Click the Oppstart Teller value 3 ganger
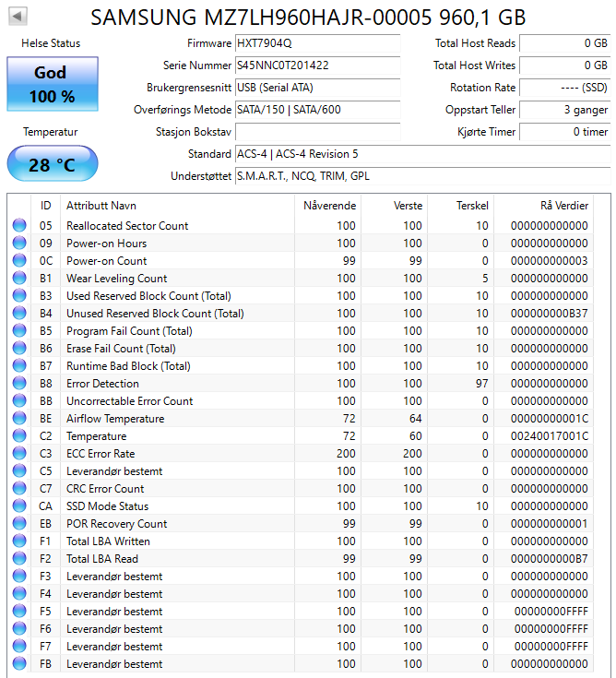The width and height of the screenshot is (616, 678). coord(565,110)
